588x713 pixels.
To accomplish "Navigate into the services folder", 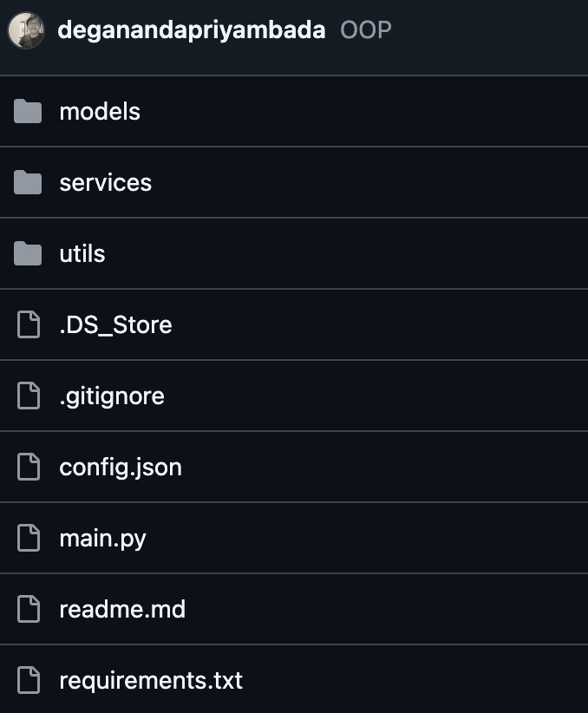I will point(105,182).
